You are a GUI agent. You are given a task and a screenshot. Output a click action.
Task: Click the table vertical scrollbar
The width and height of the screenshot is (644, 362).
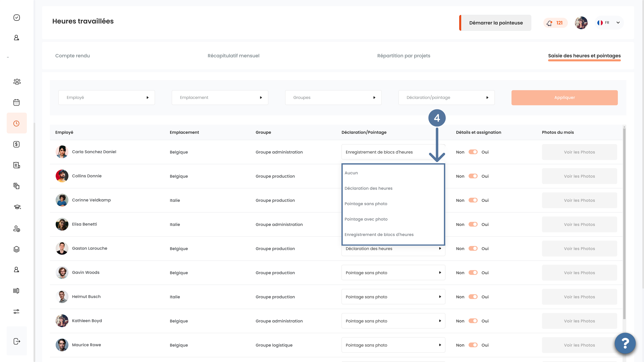tap(624, 224)
